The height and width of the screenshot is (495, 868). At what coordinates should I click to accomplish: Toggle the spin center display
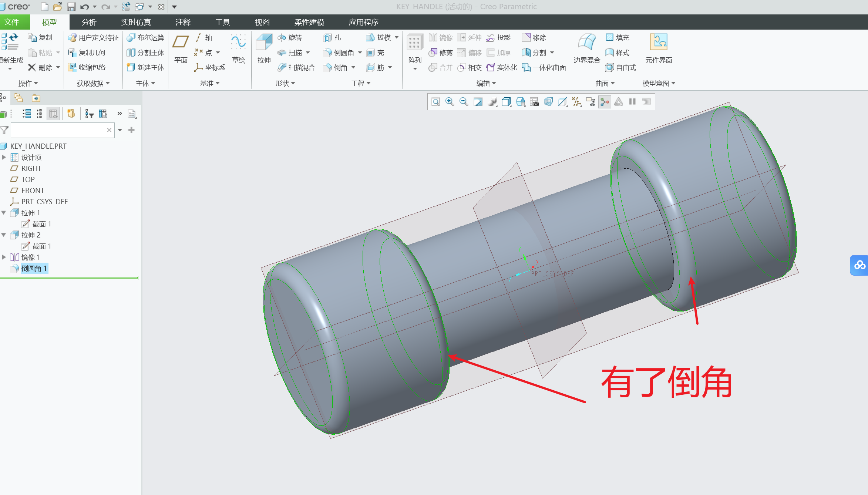tap(604, 102)
